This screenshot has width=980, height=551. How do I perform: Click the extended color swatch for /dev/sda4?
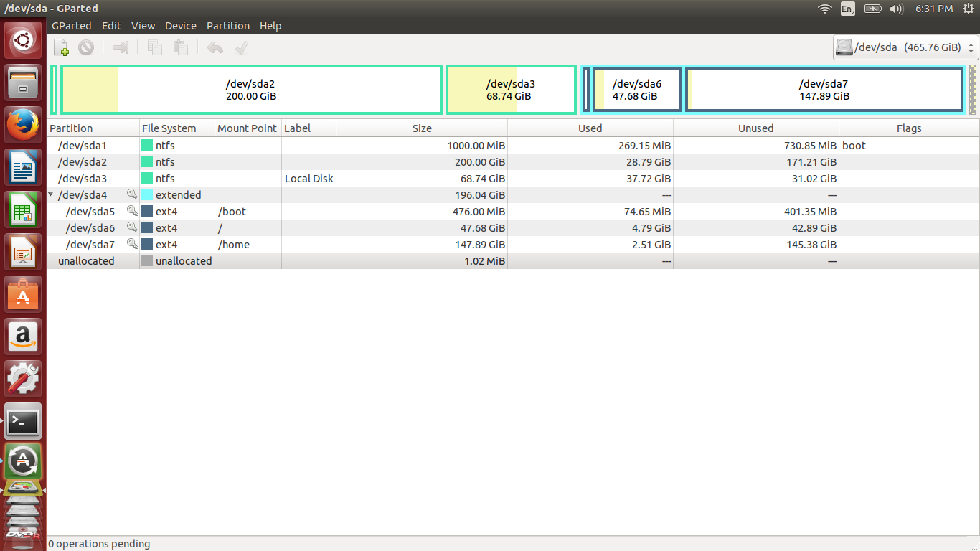[147, 195]
